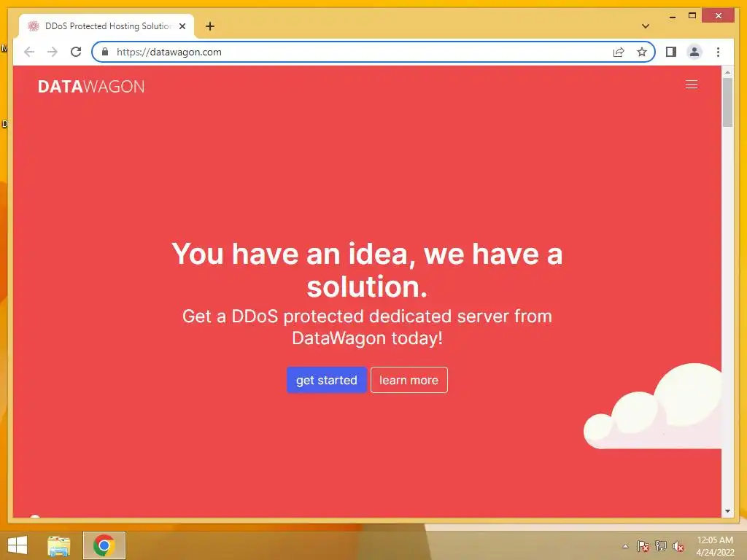
Task: Expand the tab search chevron
Action: pyautogui.click(x=646, y=26)
